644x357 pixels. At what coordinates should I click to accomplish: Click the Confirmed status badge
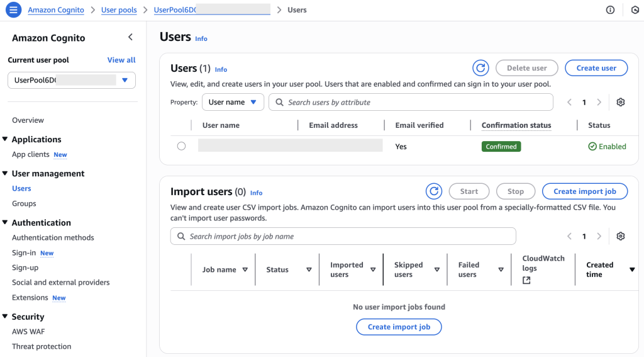[x=501, y=147]
